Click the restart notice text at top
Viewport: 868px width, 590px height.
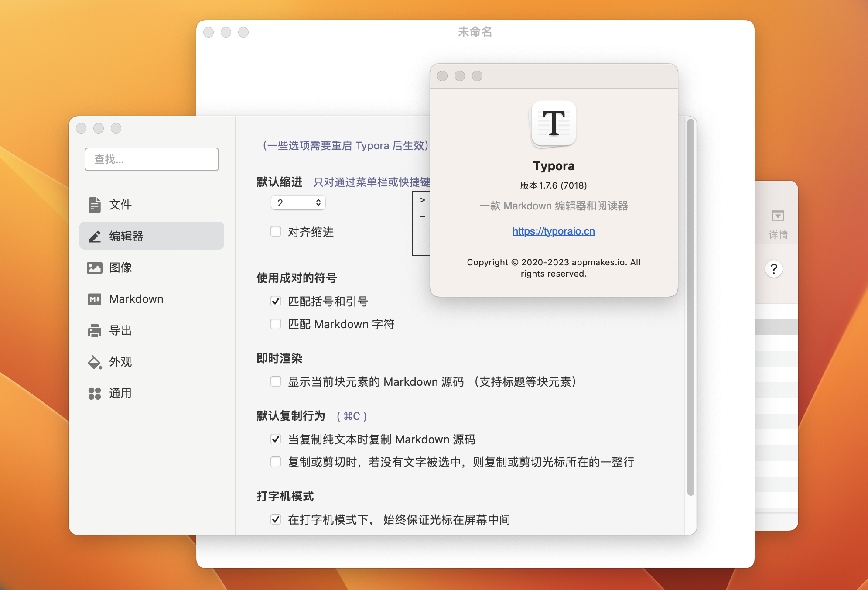345,145
